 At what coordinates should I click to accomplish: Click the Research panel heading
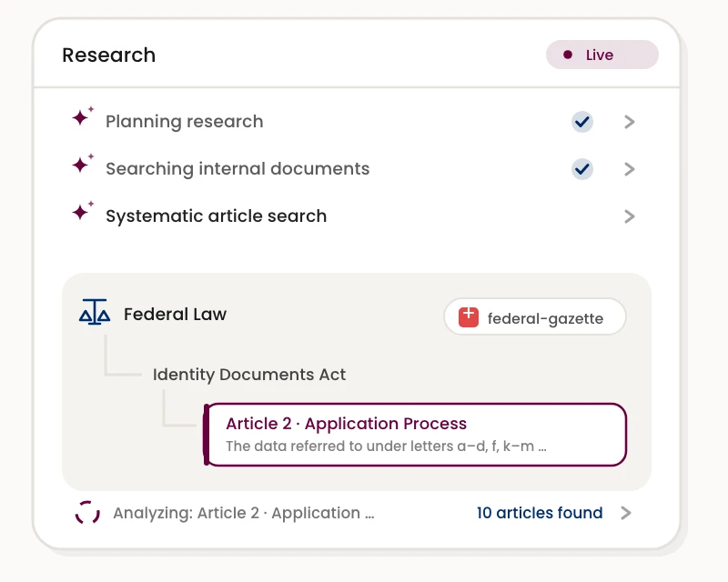(108, 55)
